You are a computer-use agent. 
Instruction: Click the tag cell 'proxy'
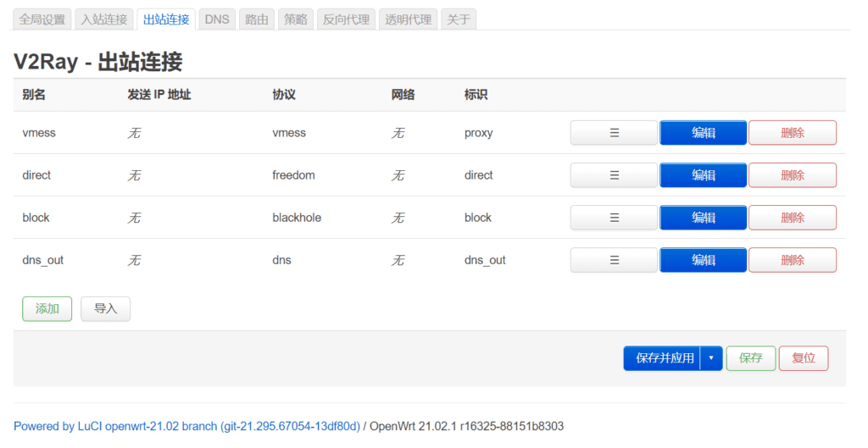(478, 133)
